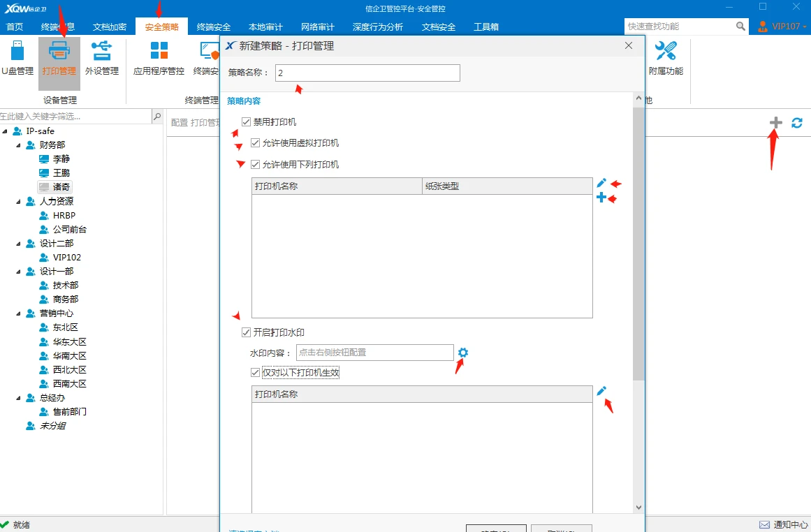This screenshot has height=532, width=811.
Task: Click 打印机名称 column header in allowed list
Action: tap(337, 186)
